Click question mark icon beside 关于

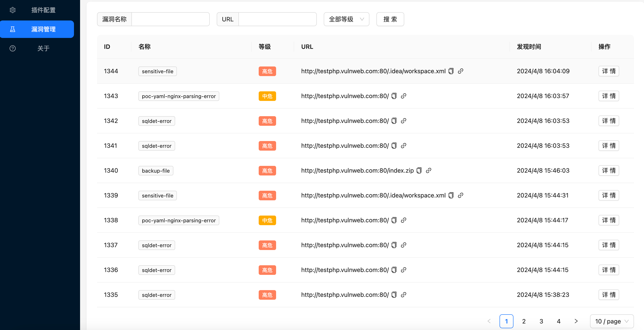(12, 48)
